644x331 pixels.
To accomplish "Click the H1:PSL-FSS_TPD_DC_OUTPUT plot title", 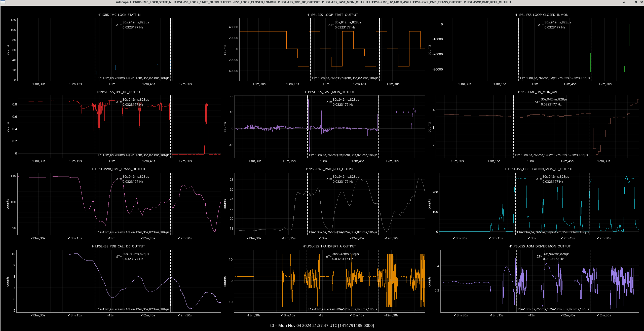I will 119,92.
